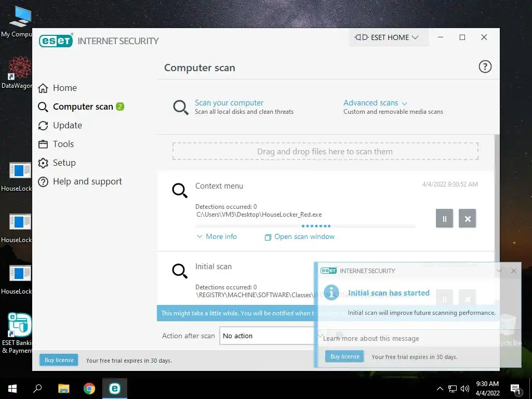This screenshot has width=532, height=399.
Task: Open Help and support
Action: click(80, 181)
